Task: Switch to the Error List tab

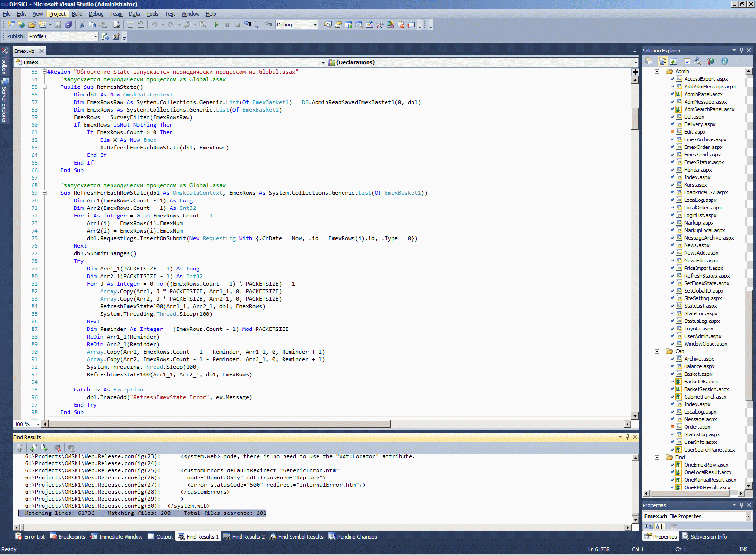Action: 30,537
